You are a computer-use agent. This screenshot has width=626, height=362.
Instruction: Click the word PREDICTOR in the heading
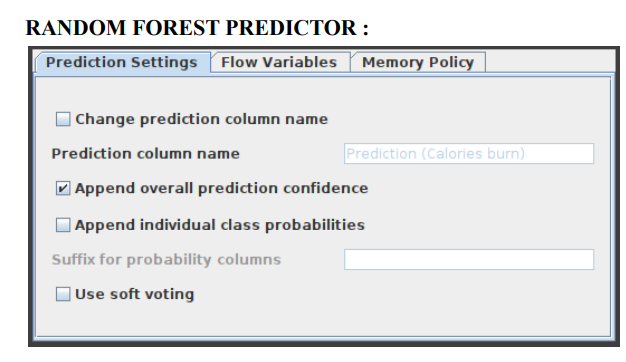[x=291, y=28]
